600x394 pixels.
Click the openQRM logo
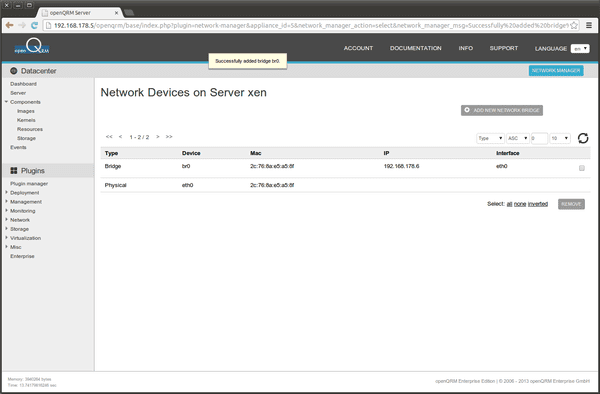[32, 46]
